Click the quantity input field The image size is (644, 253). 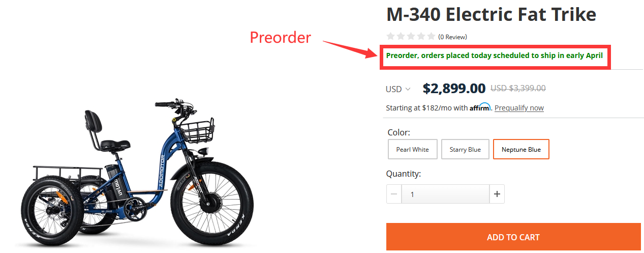445,194
